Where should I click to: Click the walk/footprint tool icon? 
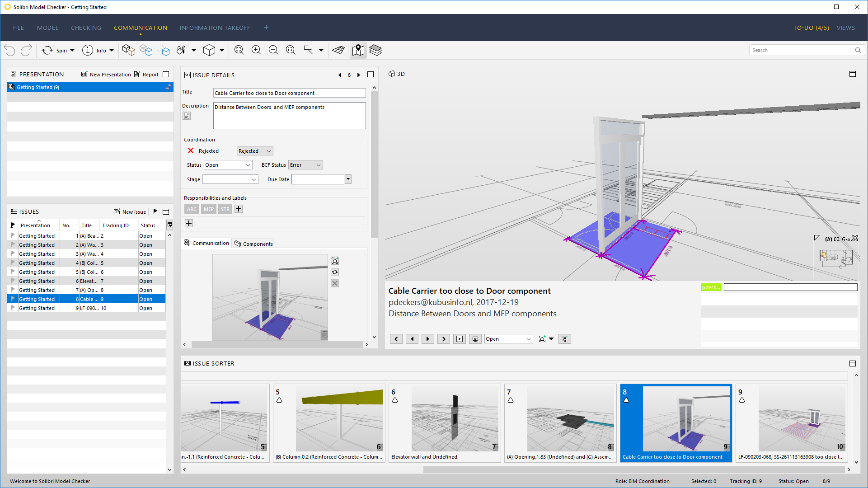tap(181, 50)
